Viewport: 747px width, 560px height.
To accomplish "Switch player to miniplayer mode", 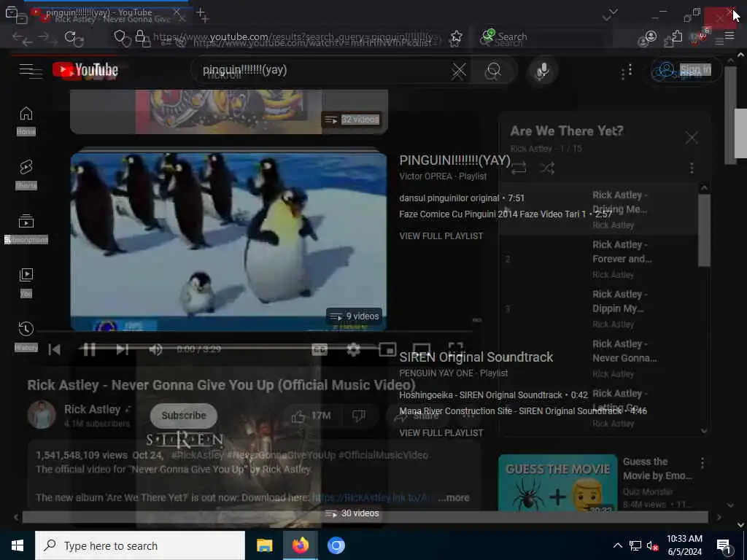I will [387, 349].
